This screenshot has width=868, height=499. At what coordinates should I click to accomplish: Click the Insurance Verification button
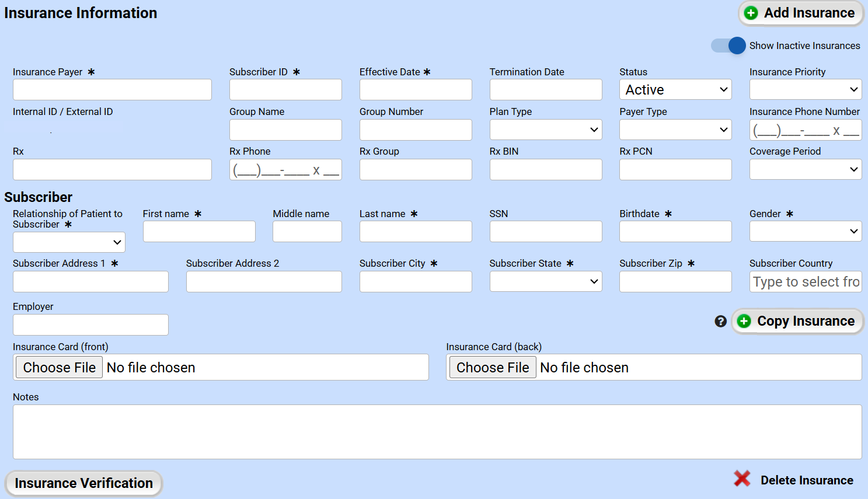pos(83,483)
